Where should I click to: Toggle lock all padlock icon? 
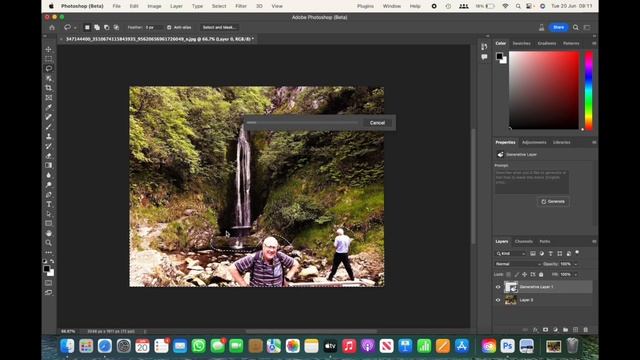pyautogui.click(x=541, y=274)
